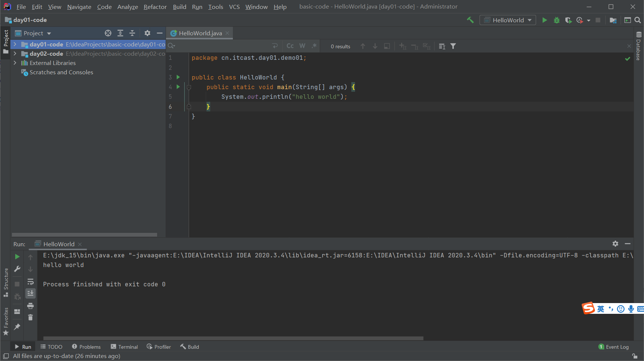Clear console output with trash icon

[x=30, y=317]
